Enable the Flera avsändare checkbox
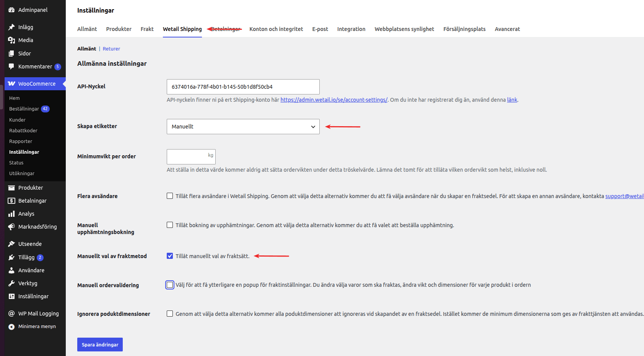This screenshot has width=644, height=356. coord(170,196)
